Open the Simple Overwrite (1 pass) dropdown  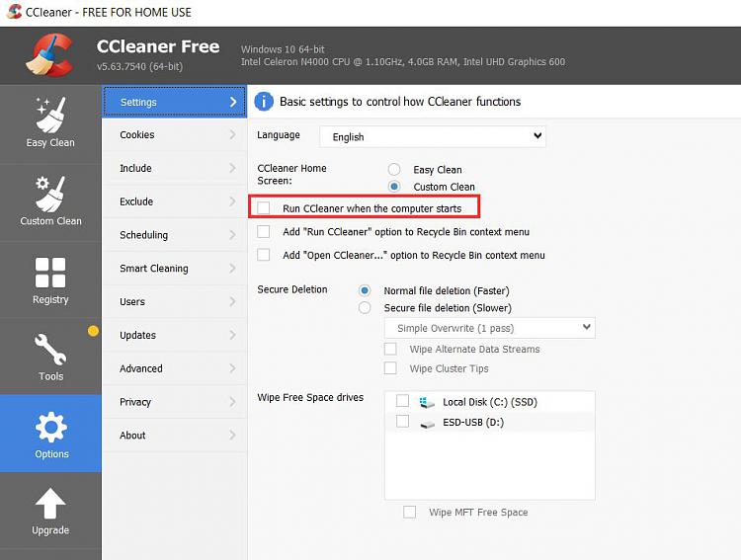pyautogui.click(x=490, y=328)
